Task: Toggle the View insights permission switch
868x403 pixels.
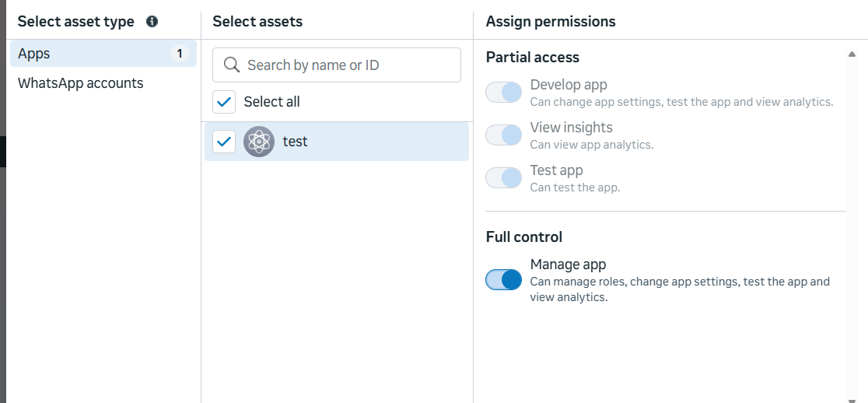Action: tap(503, 135)
